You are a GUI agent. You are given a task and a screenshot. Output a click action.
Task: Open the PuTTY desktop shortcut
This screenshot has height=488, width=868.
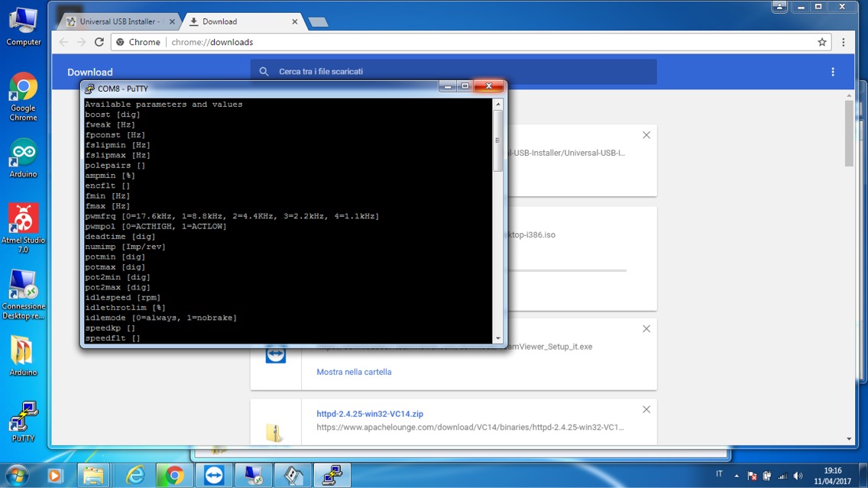tap(23, 417)
